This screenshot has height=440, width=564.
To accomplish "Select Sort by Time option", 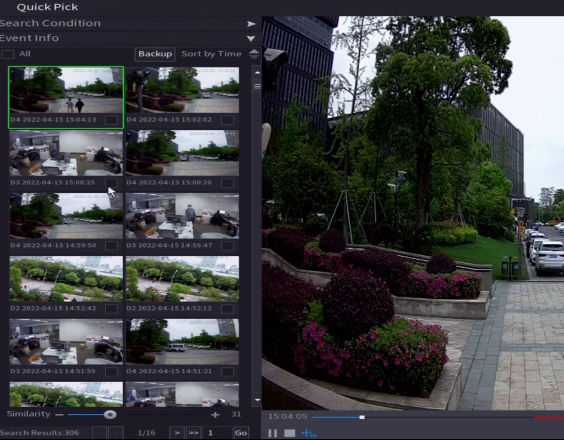I will tap(211, 54).
